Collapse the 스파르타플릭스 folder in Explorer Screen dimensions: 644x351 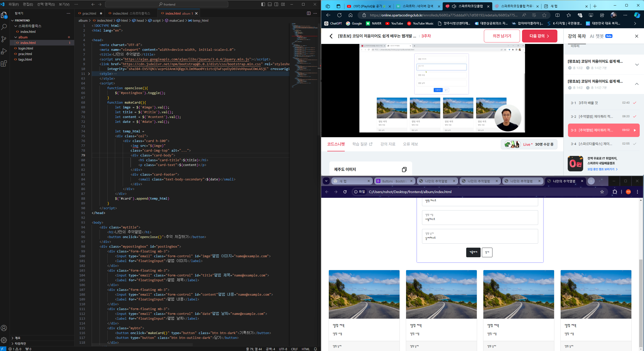(x=16, y=26)
